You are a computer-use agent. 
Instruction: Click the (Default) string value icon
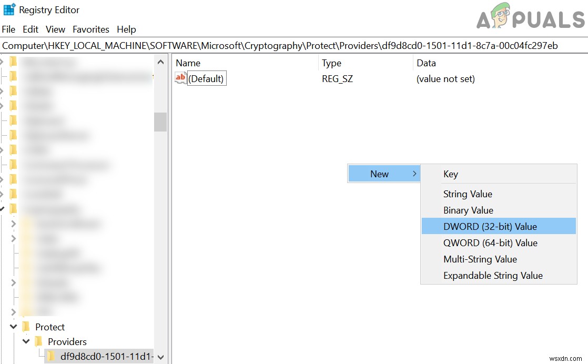pyautogui.click(x=180, y=78)
